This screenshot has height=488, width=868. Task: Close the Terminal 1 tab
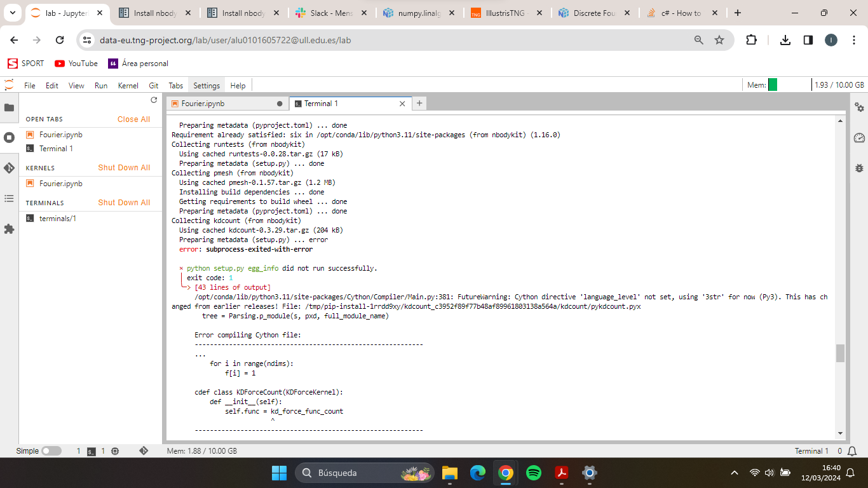(x=402, y=104)
